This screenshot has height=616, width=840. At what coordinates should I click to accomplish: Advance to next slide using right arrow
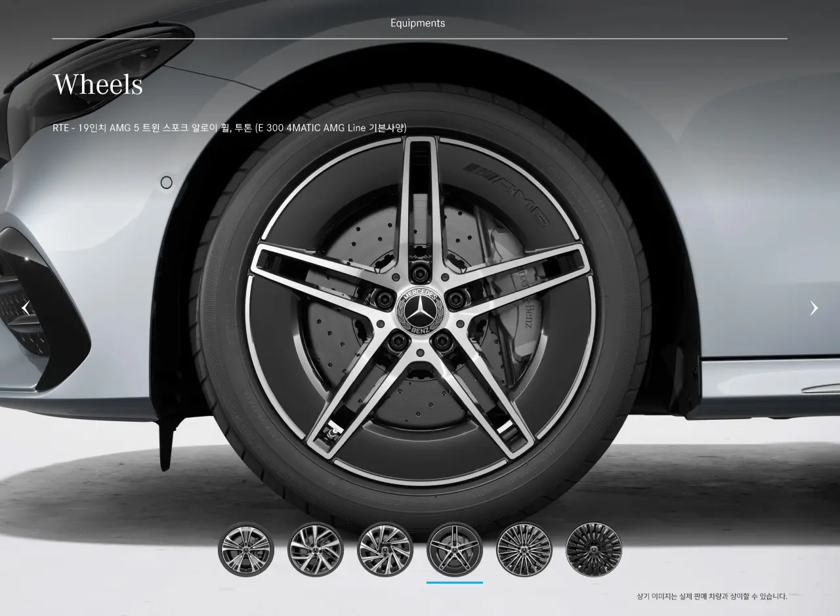(814, 308)
